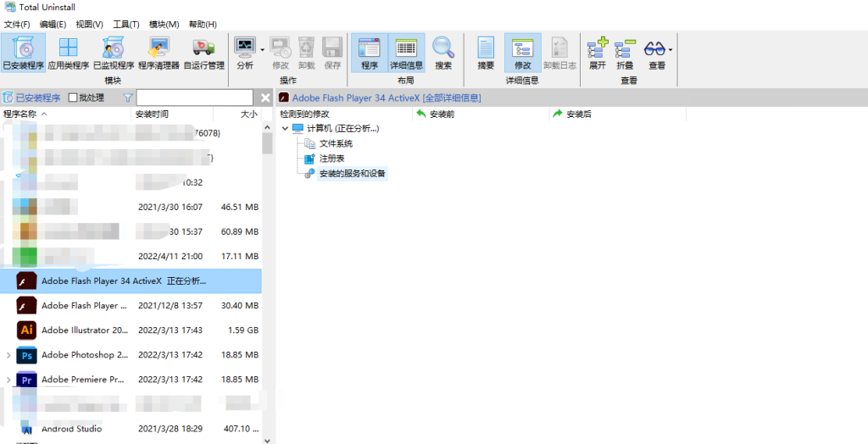Click the 安装的服务和设备 gear icon
868x444 pixels.
pos(309,174)
